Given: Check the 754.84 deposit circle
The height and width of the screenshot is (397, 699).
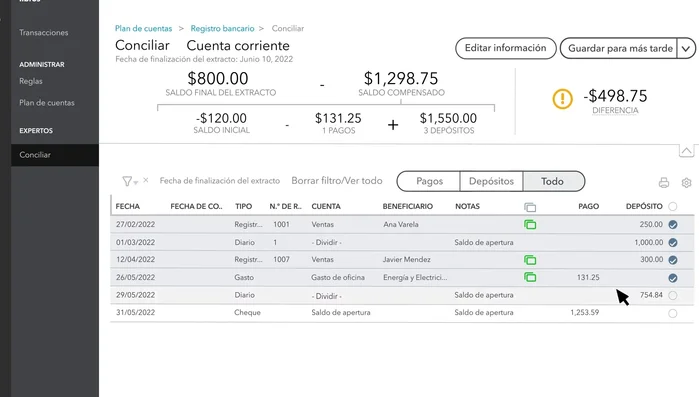Looking at the screenshot, I should click(673, 295).
